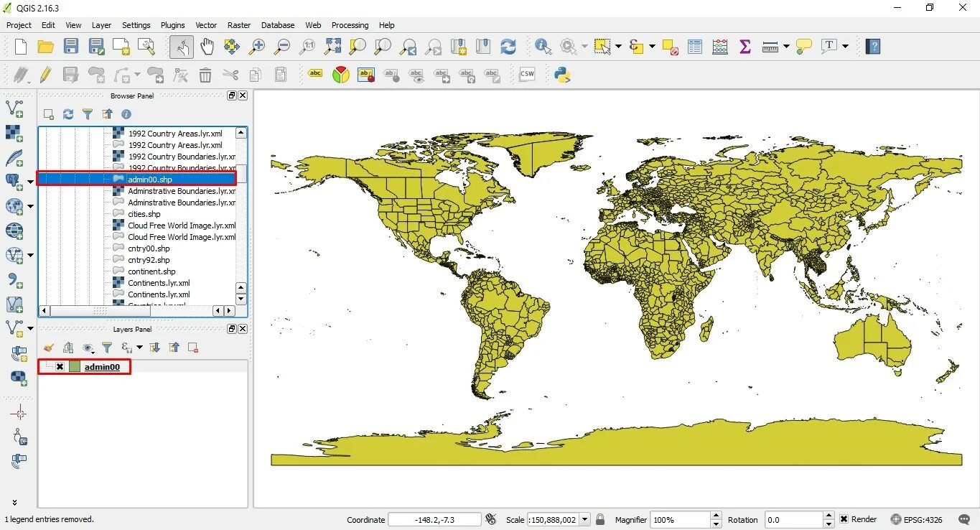Screen dimensions: 980x530
Task: Open the measure tool dropdown arrow
Action: 786,47
